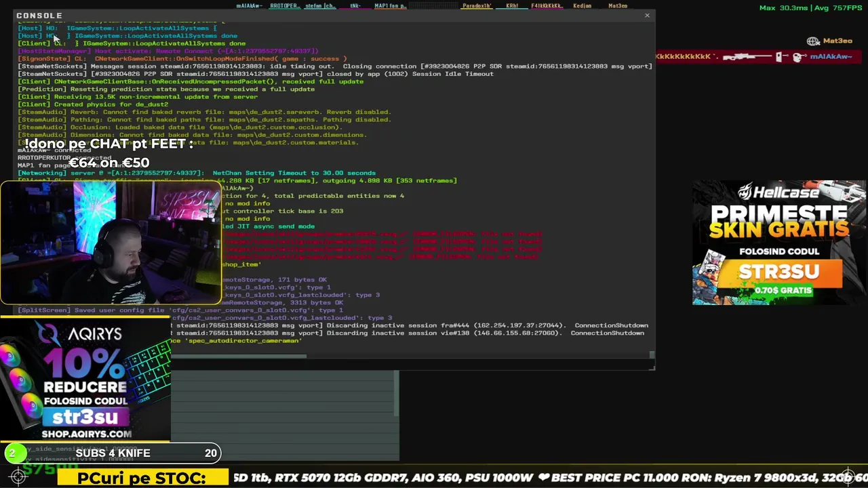Screen dimensions: 868x488
Task: Click the console resize grip corner
Action: (x=652, y=367)
